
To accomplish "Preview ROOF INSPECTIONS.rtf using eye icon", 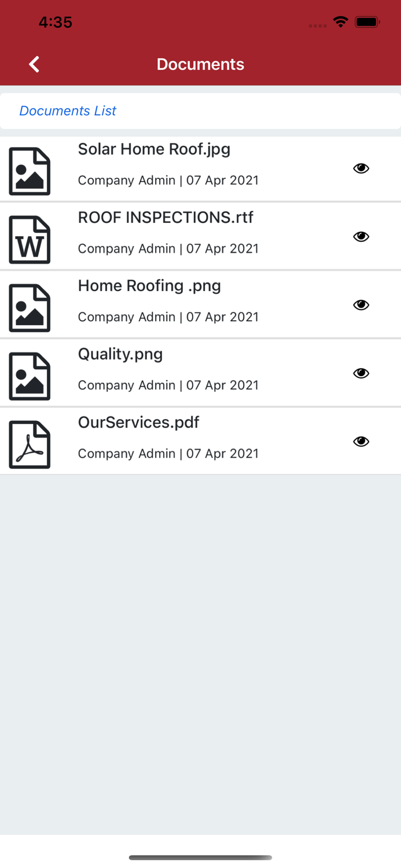I will point(361,237).
